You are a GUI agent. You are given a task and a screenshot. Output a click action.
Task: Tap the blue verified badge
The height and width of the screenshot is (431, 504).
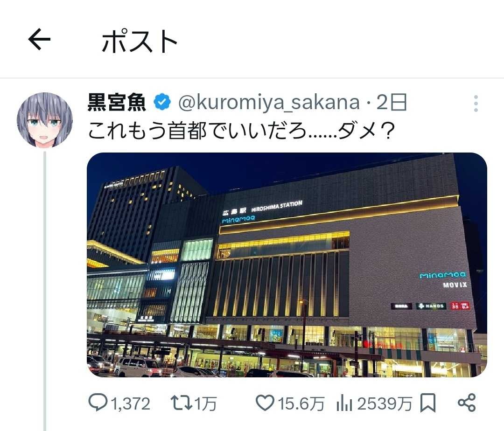[x=162, y=103]
